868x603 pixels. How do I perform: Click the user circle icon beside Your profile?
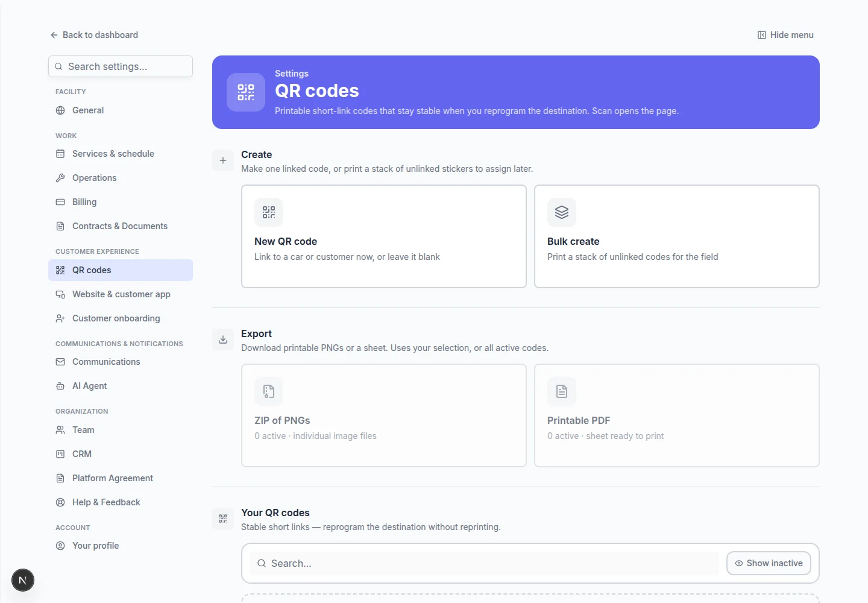click(60, 546)
